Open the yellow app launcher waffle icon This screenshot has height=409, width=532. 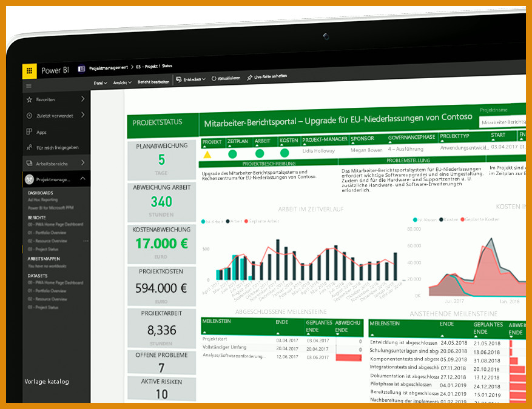click(x=30, y=71)
